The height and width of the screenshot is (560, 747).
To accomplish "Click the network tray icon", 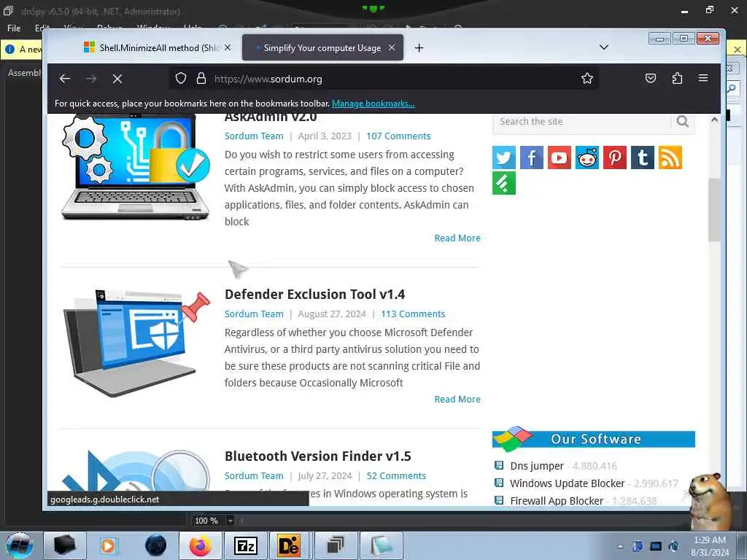I will 656,546.
